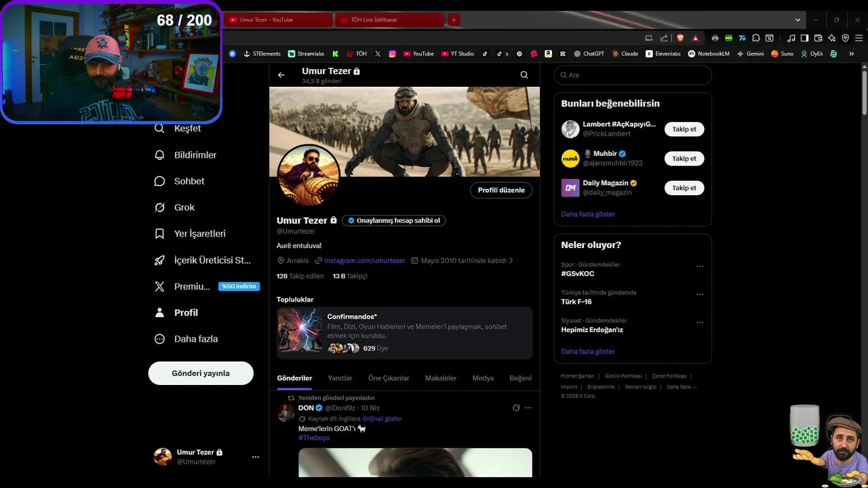
Task: Switch to TÖH Link İstihbarat browser tab
Action: [x=390, y=20]
